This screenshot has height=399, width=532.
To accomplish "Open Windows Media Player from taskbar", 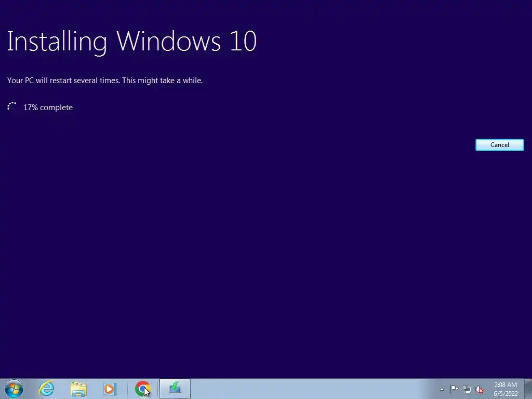I will (110, 389).
